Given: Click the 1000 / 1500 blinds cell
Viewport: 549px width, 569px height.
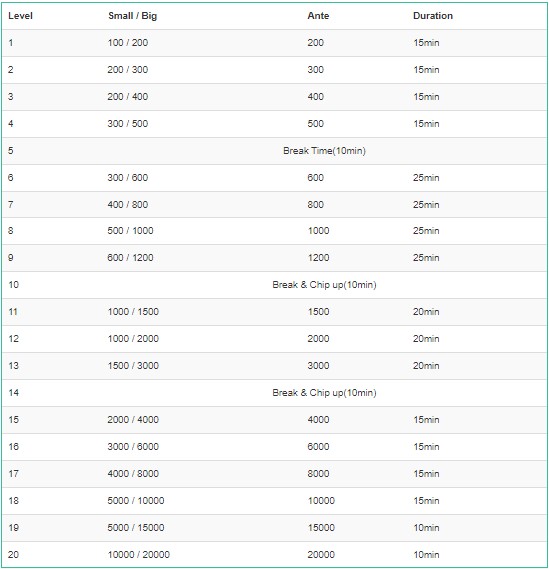Looking at the screenshot, I should tap(133, 312).
